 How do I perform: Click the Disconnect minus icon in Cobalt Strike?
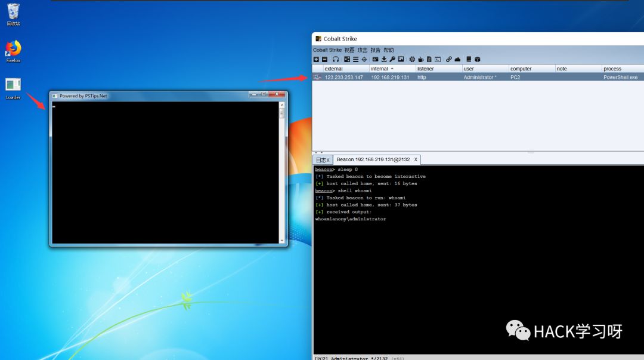325,59
